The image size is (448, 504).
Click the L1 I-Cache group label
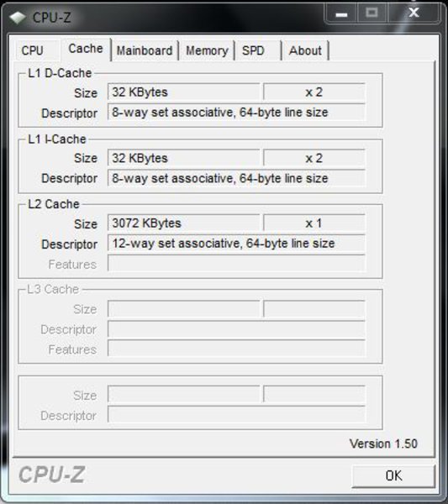pyautogui.click(x=57, y=139)
